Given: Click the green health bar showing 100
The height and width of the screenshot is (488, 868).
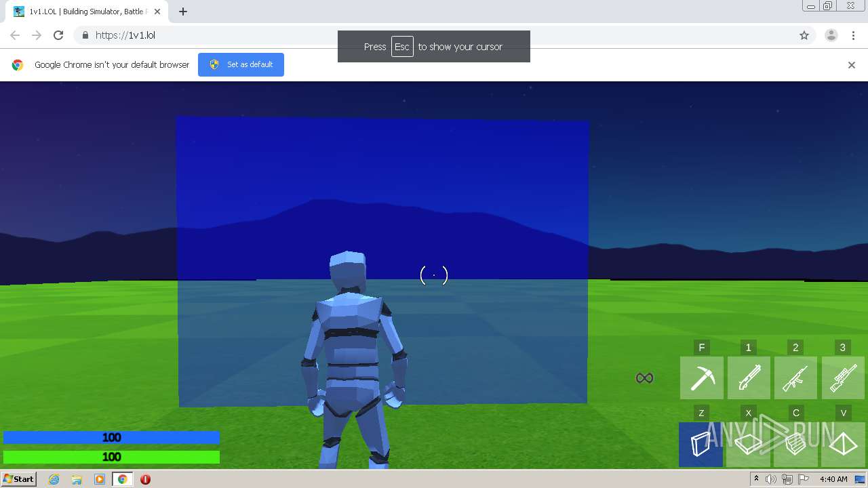Looking at the screenshot, I should pos(111,457).
